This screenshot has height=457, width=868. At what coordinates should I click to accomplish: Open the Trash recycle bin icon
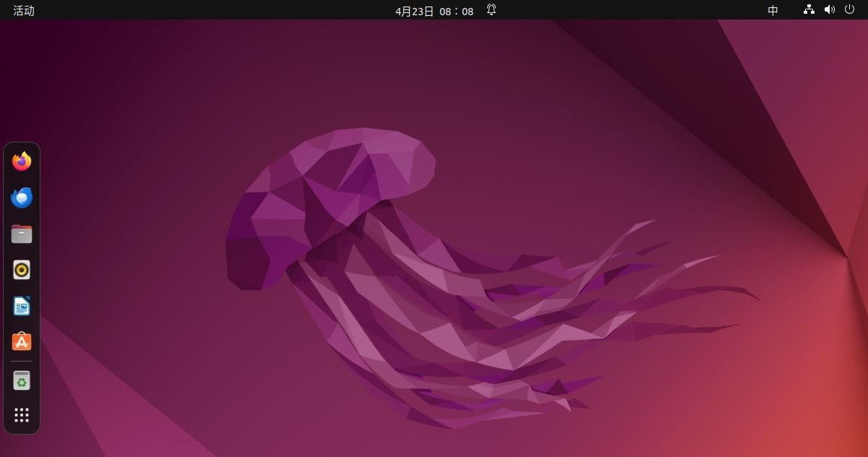(22, 380)
